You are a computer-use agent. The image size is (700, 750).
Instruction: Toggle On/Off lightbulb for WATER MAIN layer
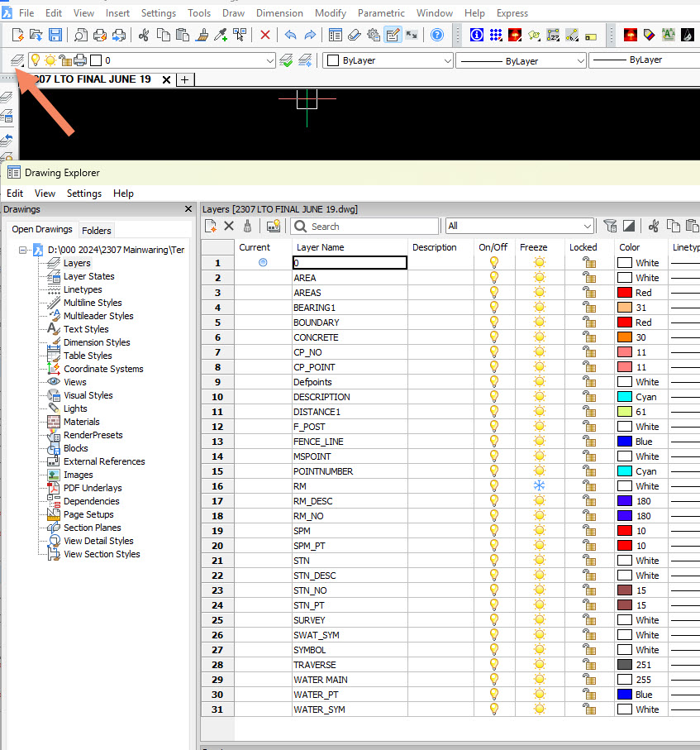tap(494, 680)
